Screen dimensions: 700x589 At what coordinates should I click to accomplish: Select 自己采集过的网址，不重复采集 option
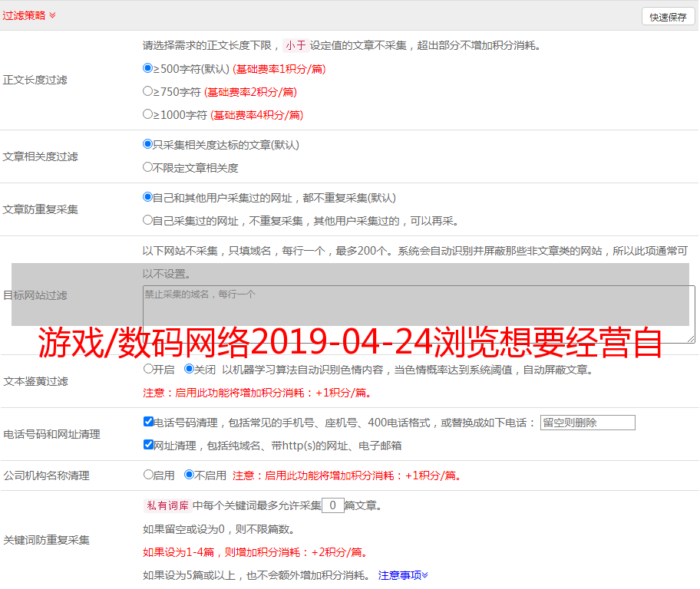pos(148,220)
